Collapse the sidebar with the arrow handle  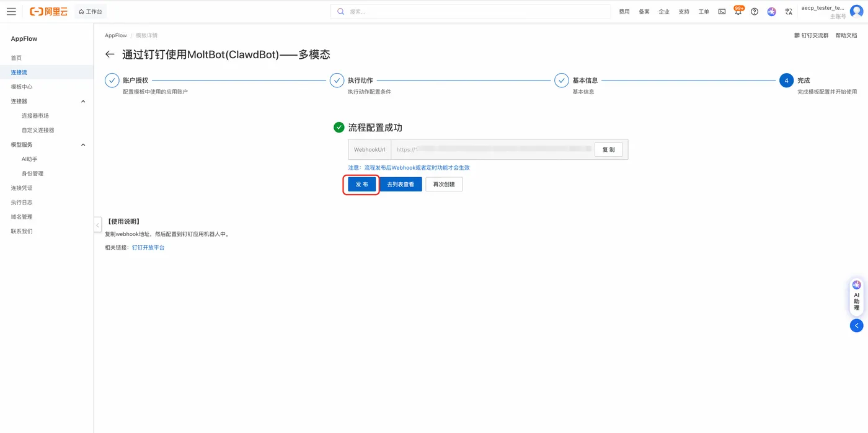point(97,225)
